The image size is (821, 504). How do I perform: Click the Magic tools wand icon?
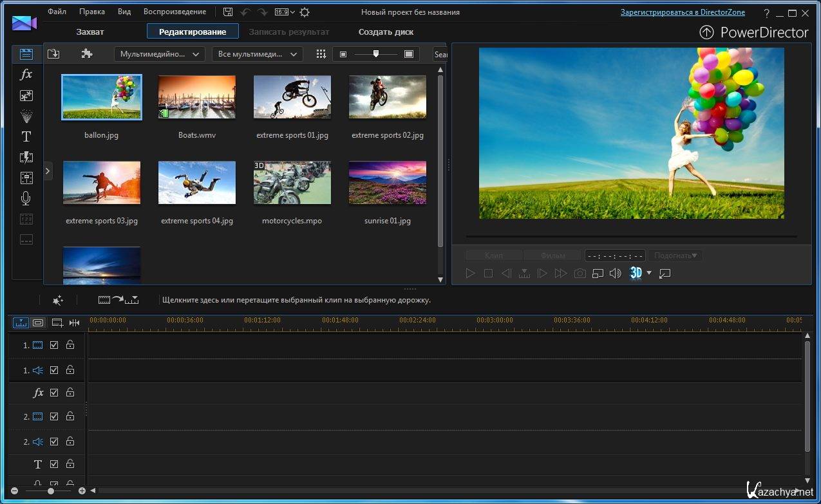click(x=57, y=300)
